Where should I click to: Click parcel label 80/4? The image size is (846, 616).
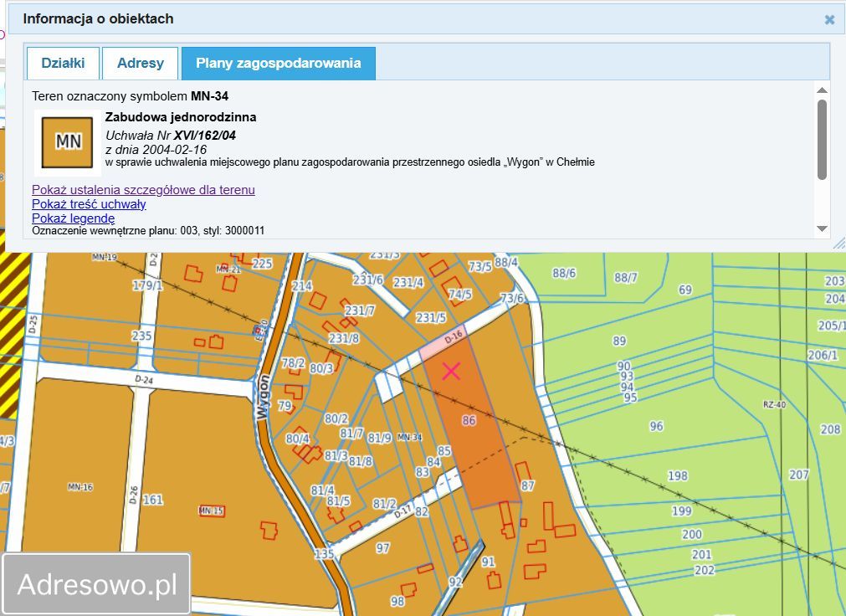pos(297,439)
